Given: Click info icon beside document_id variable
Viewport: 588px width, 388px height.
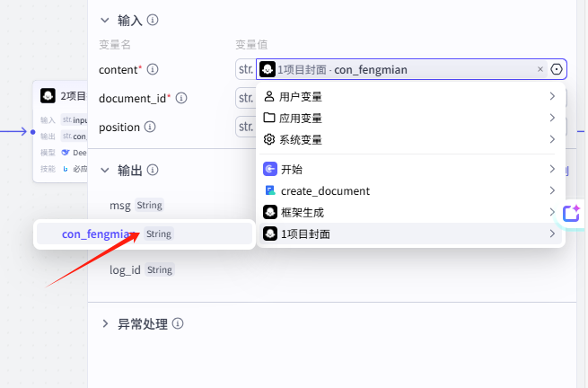Looking at the screenshot, I should pos(181,98).
